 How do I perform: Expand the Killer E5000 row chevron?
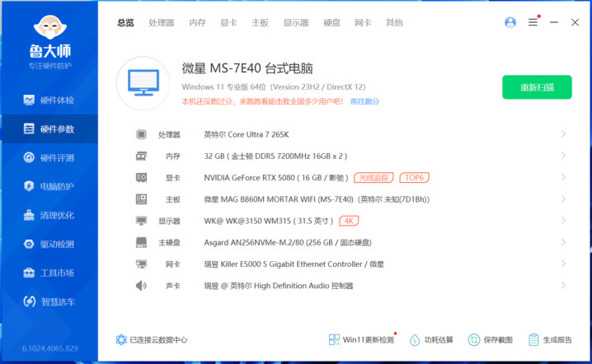pos(563,264)
